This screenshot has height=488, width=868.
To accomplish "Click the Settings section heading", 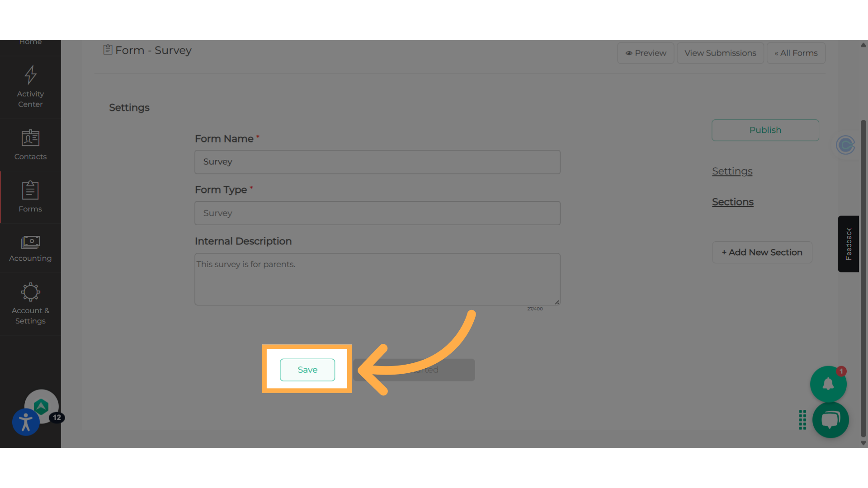I will pyautogui.click(x=129, y=108).
